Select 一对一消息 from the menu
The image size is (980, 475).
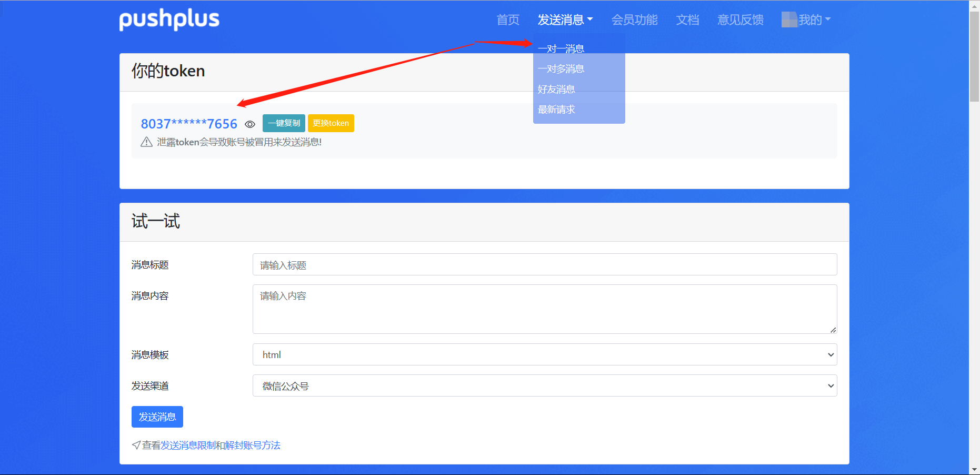tap(561, 49)
